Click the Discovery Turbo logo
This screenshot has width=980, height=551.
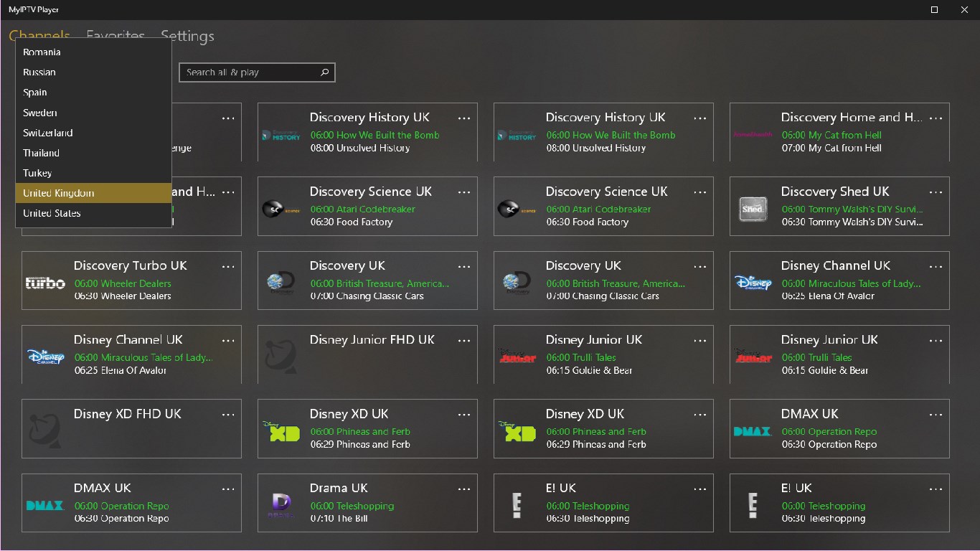click(x=44, y=283)
